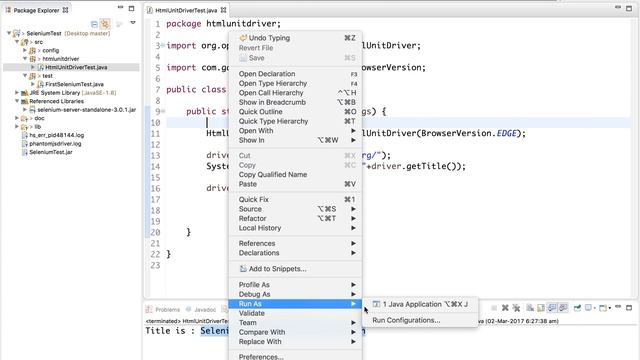Select Quick Outline menu item

[x=296, y=111]
